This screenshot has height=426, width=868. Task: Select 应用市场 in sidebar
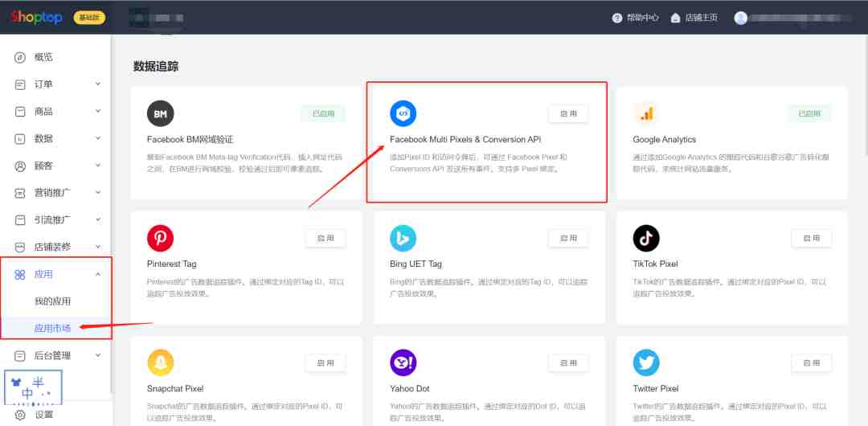[52, 328]
